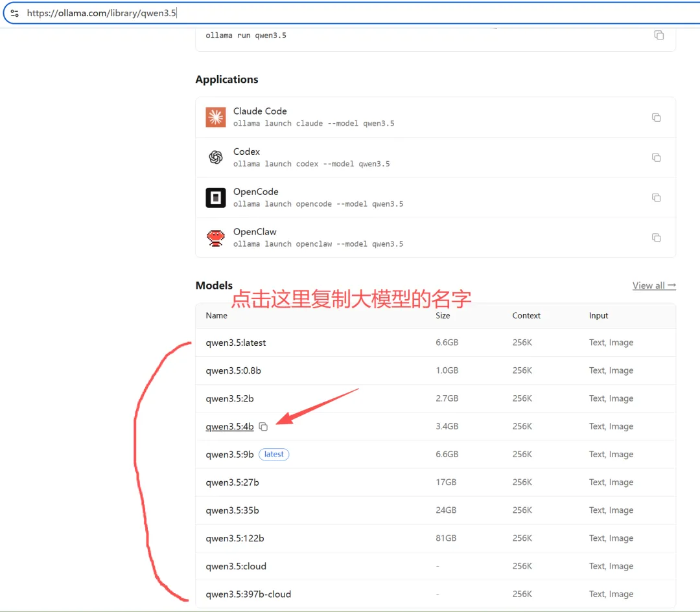This screenshot has height=612, width=700.
Task: Copy the Claude Code launch command
Action: coord(656,117)
